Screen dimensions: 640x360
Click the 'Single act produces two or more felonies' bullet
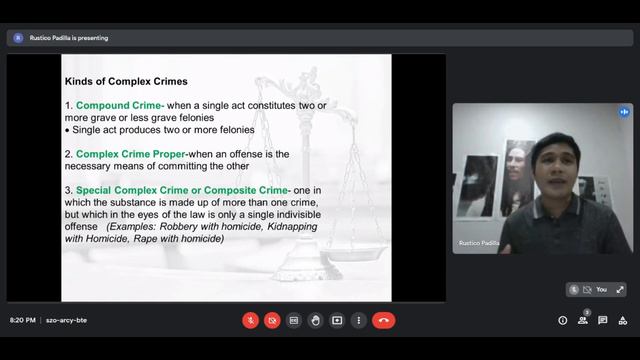[x=160, y=130]
